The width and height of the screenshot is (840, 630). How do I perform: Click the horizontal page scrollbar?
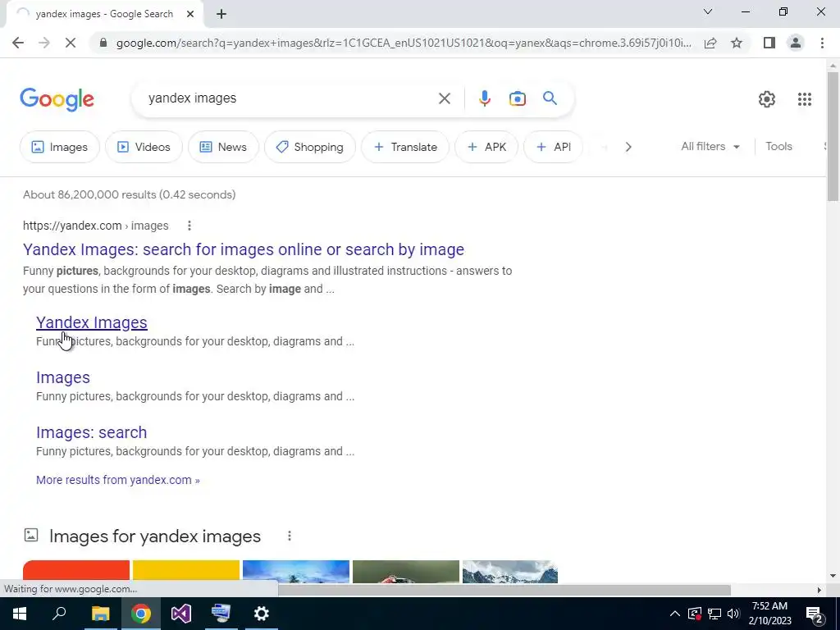pyautogui.click(x=504, y=590)
